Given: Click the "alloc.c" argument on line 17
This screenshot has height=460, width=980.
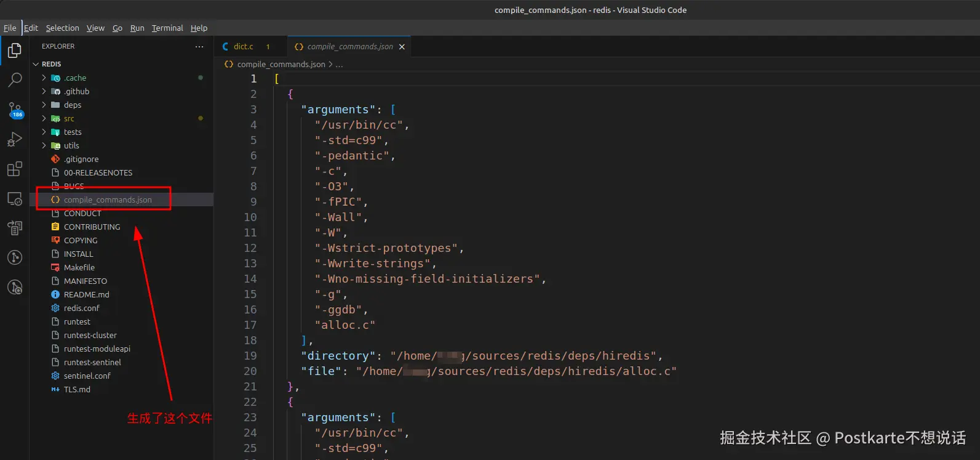Looking at the screenshot, I should tap(345, 325).
